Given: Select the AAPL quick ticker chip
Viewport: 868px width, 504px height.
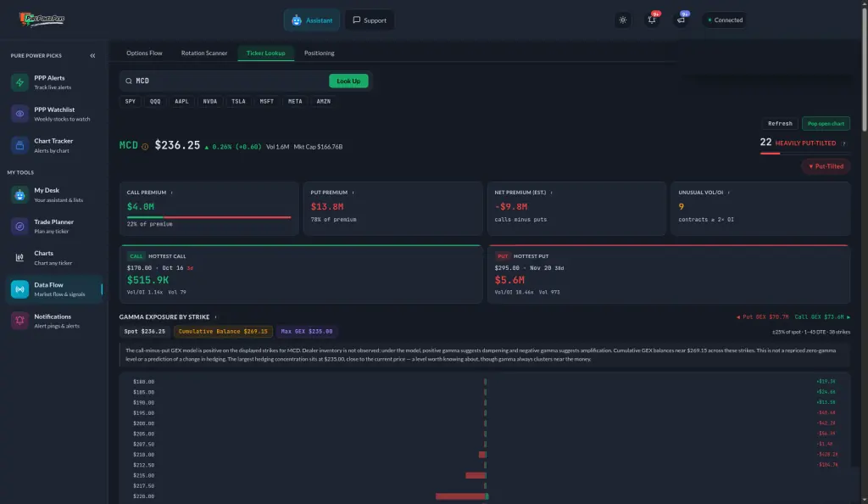Looking at the screenshot, I should (x=181, y=101).
